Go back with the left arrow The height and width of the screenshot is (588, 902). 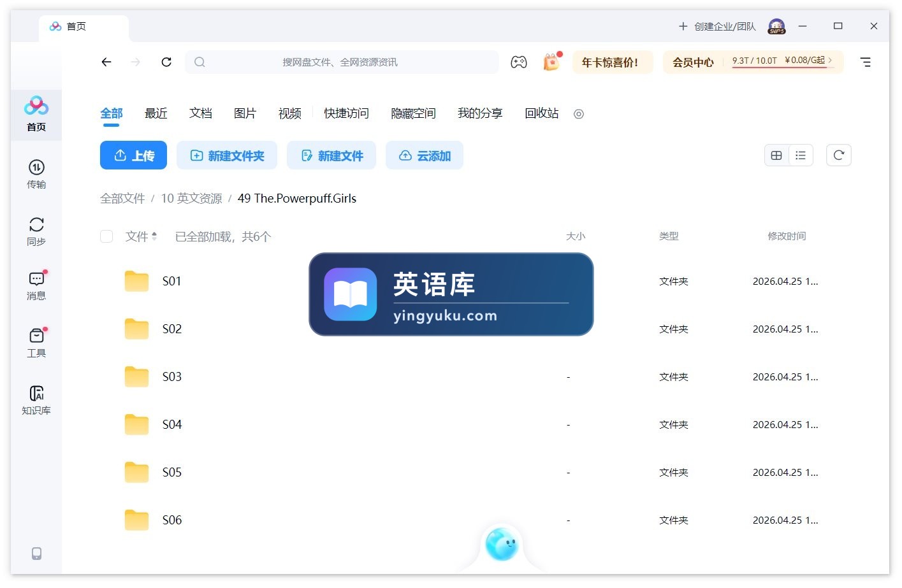tap(106, 62)
